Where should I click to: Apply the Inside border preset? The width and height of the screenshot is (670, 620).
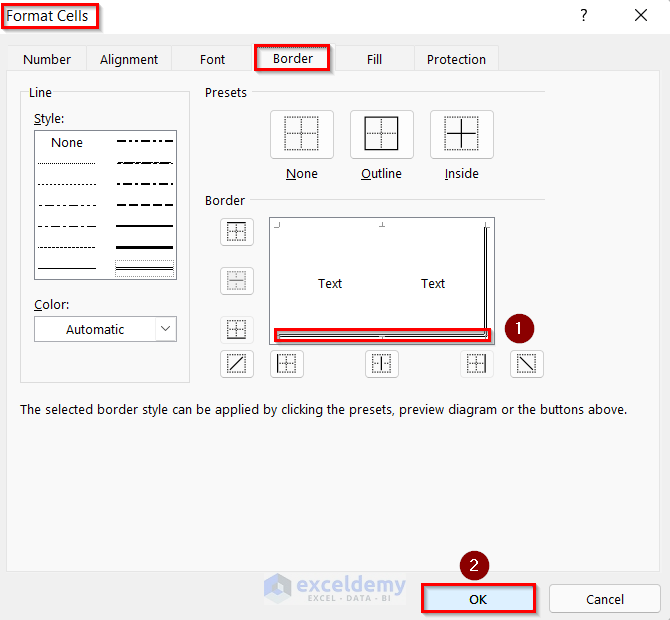(x=461, y=135)
